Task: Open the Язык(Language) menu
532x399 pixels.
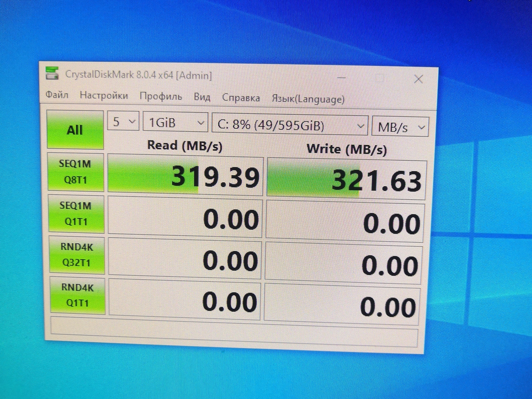Action: (x=308, y=99)
